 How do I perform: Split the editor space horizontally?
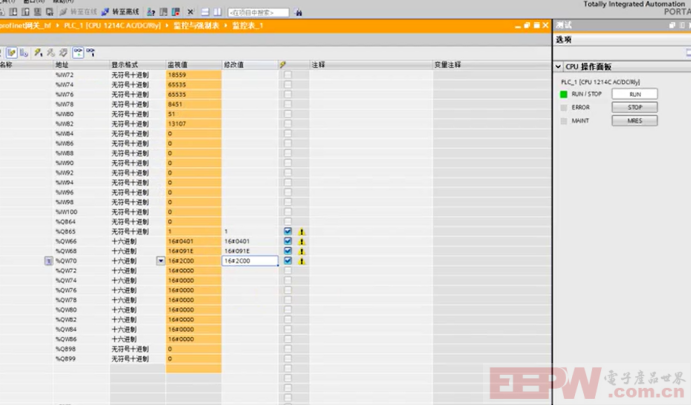205,12
